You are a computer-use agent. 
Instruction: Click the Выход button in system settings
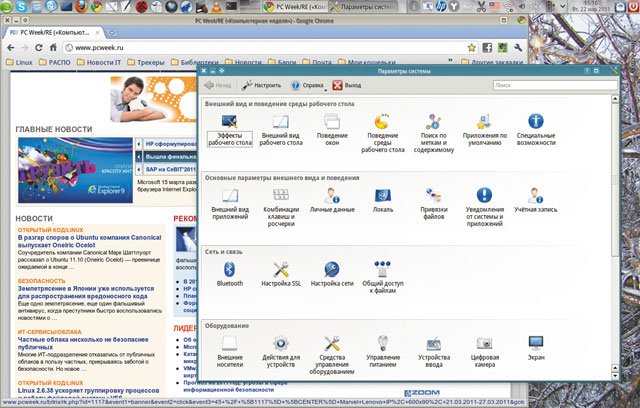347,85
